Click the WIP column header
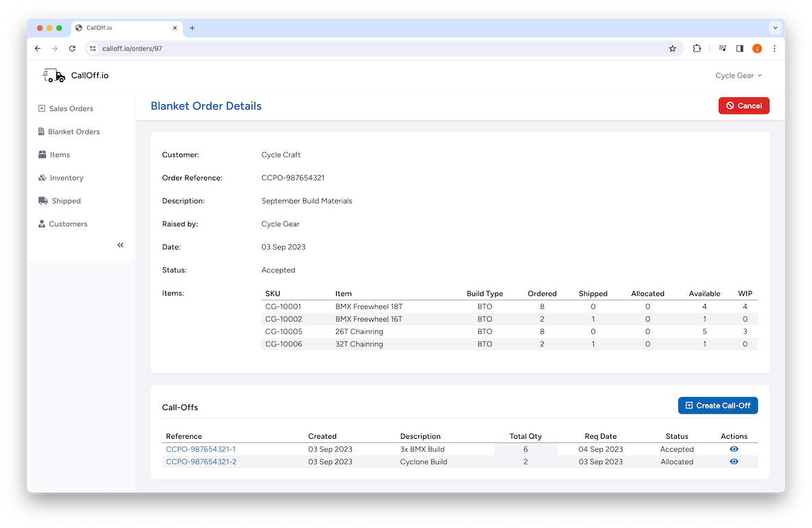This screenshot has width=812, height=528. [x=745, y=293]
